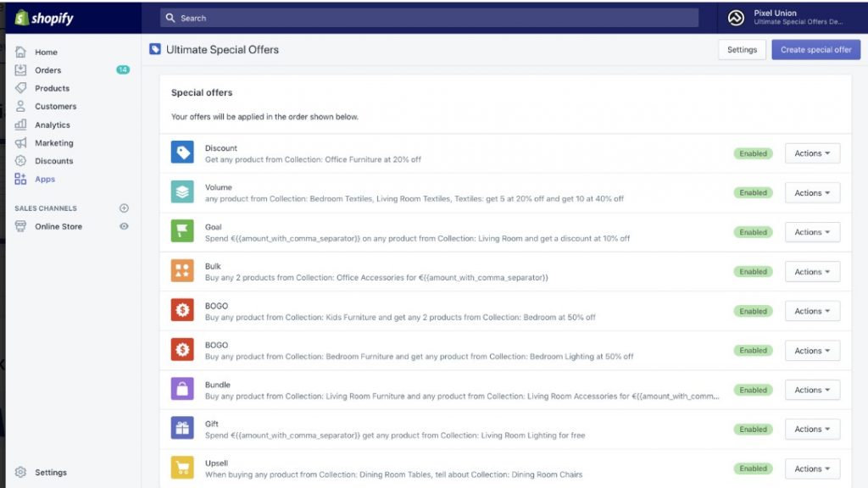The height and width of the screenshot is (488, 868).
Task: Click Enabled status badge for Upsell offer
Action: pos(753,469)
